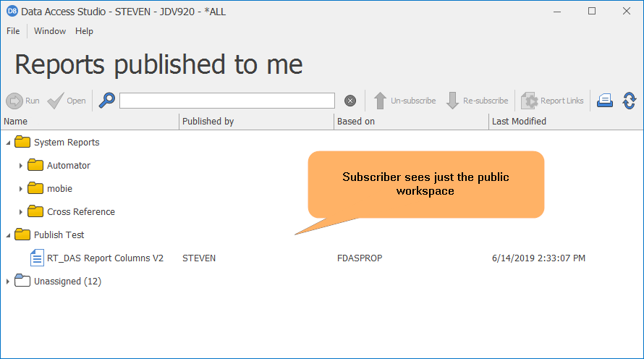Select the Unassigned (12) tree item
Image resolution: width=644 pixels, height=359 pixels.
pos(67,281)
